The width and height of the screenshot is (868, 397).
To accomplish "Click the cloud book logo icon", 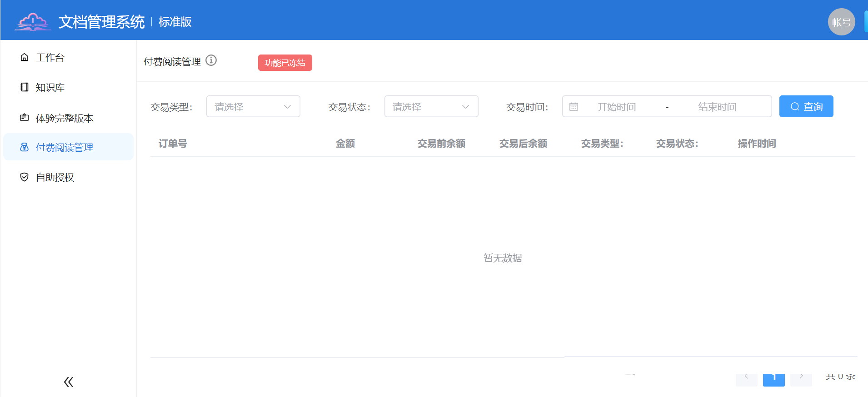I will tap(33, 22).
